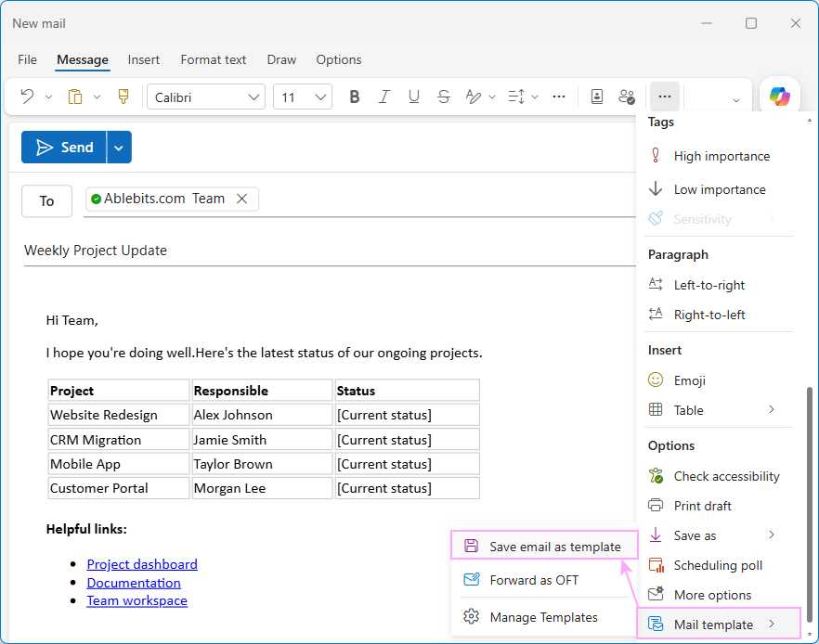Click the Morgan Lee table cell
819x644 pixels.
coord(262,488)
